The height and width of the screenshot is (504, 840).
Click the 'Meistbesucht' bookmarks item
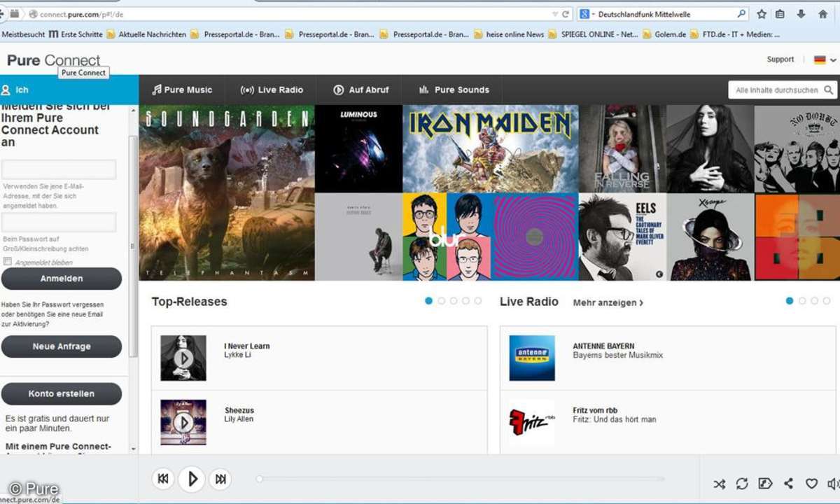pos(23,34)
